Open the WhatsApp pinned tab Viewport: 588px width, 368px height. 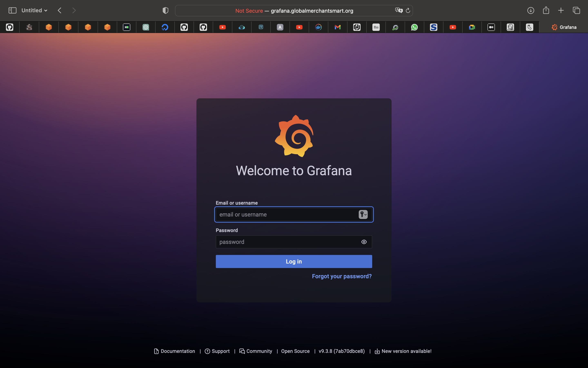tap(414, 27)
